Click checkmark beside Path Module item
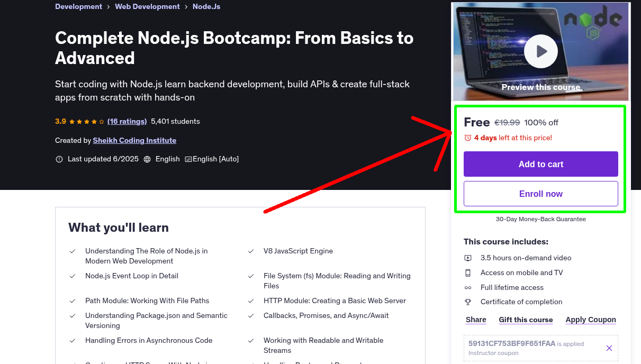641x364 pixels. [73, 301]
